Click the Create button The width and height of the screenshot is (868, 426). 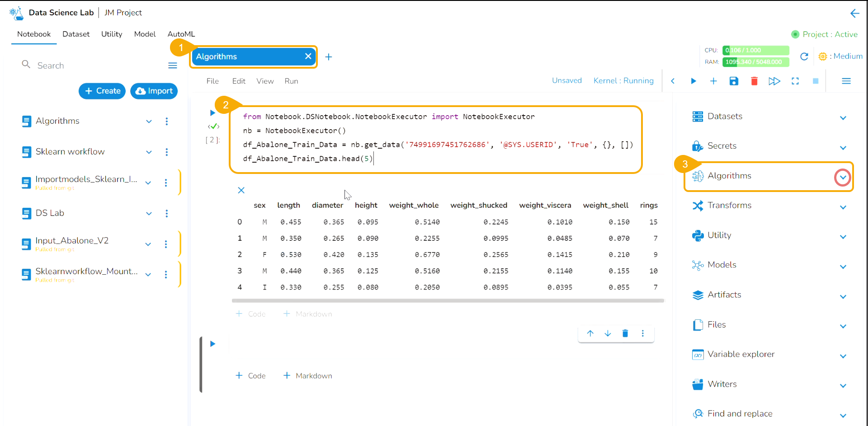[102, 91]
